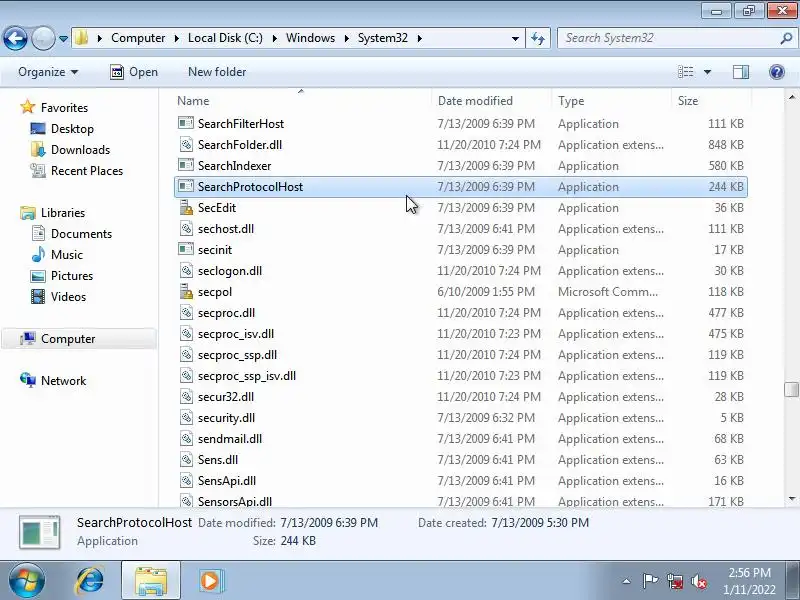800x600 pixels.
Task: Click the scroll up arrow of file list
Action: point(791,97)
